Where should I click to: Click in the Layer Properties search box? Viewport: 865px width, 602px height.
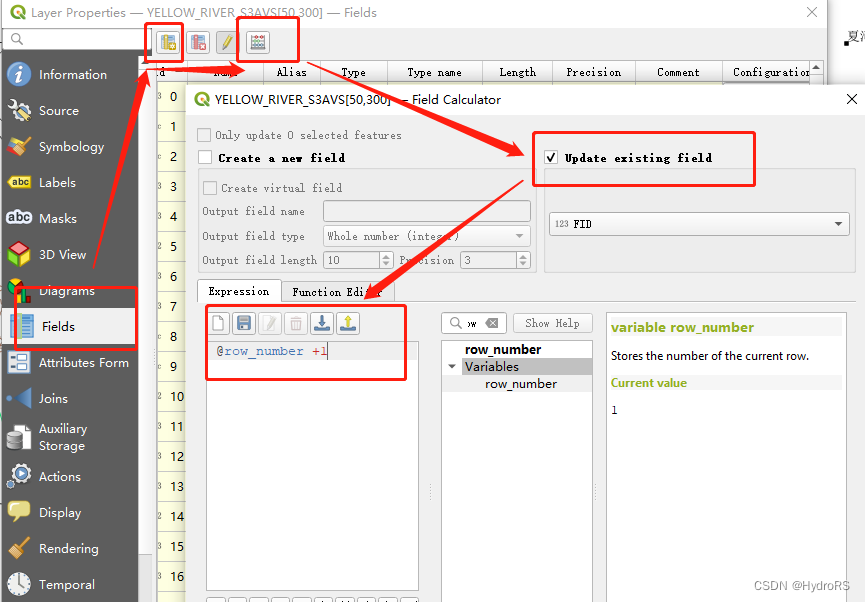(x=77, y=39)
